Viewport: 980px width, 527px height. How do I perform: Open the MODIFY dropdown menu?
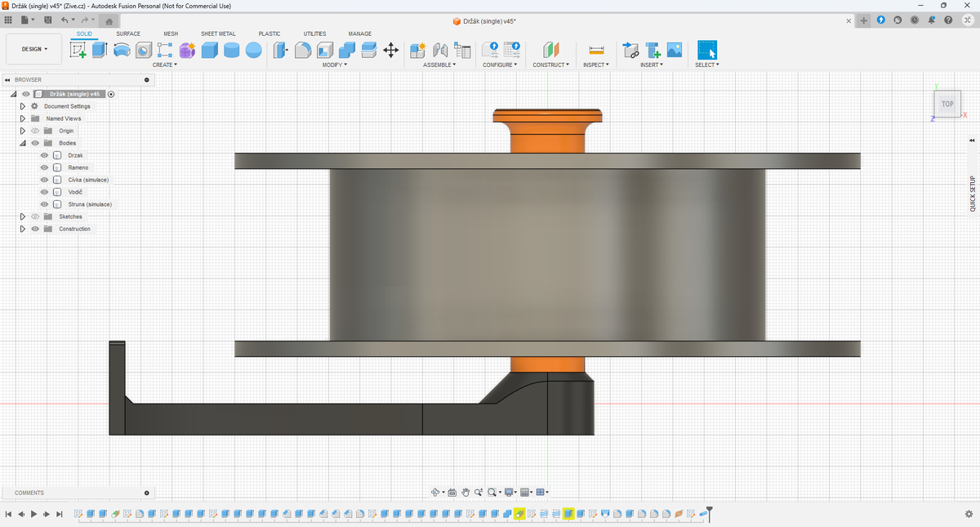coord(335,65)
